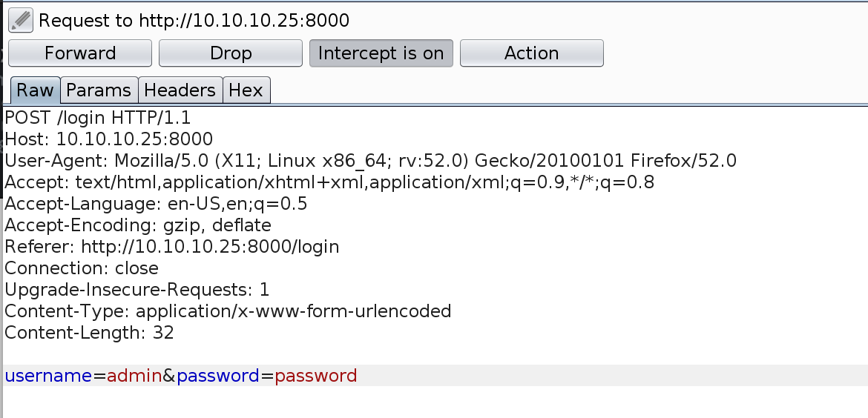Click the red password value in body
Image resolution: width=868 pixels, height=418 pixels.
coord(316,376)
